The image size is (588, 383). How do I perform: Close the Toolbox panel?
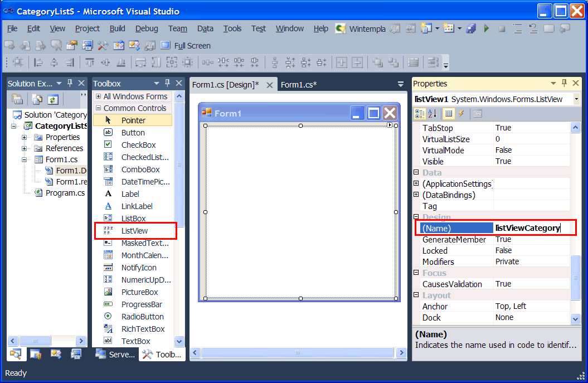click(x=179, y=83)
